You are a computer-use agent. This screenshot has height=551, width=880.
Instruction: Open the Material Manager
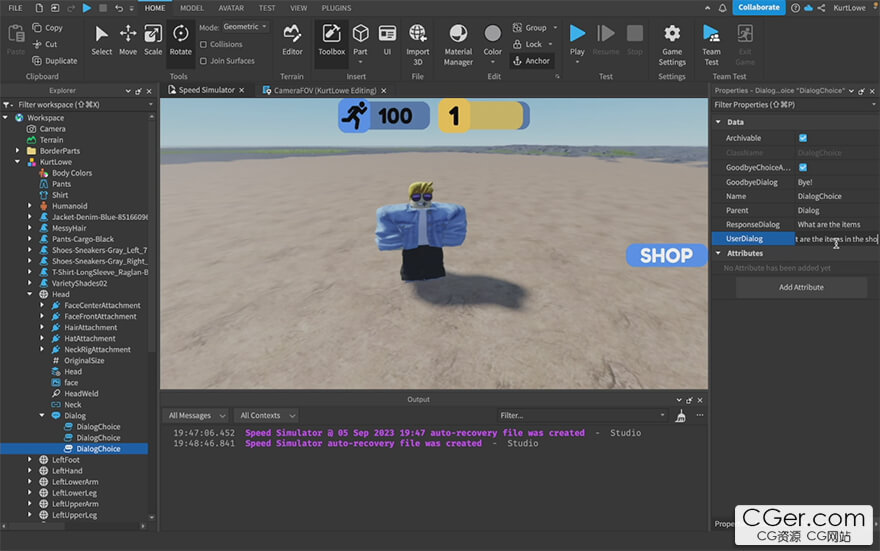point(459,45)
